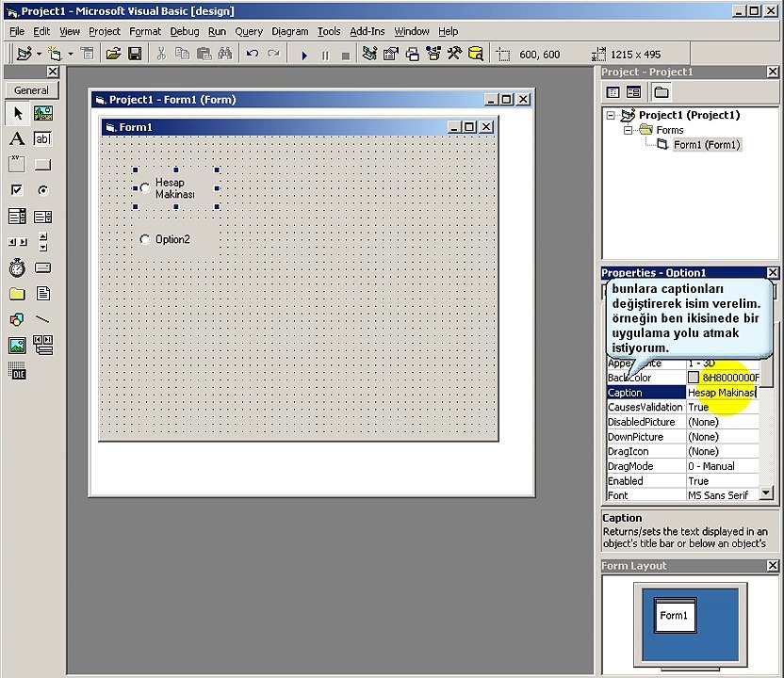Select the vertical scrollbar tool
This screenshot has width=784, height=678.
tap(43, 242)
